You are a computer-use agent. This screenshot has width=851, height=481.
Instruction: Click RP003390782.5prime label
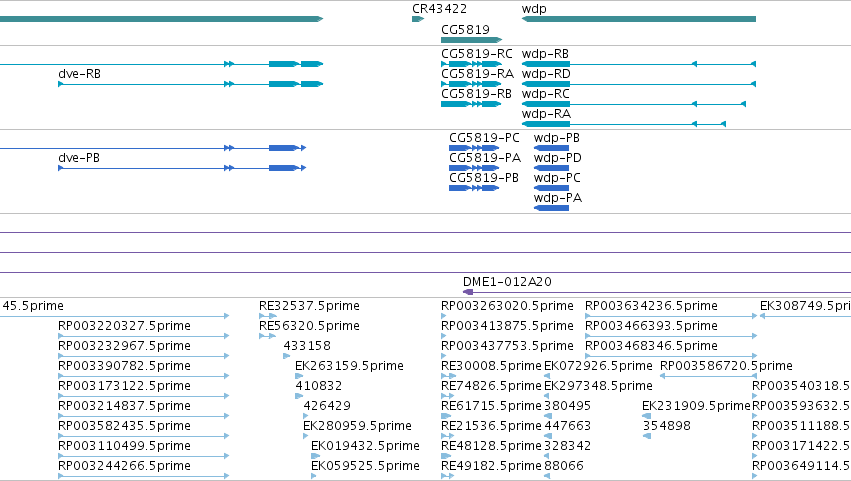[x=124, y=366]
